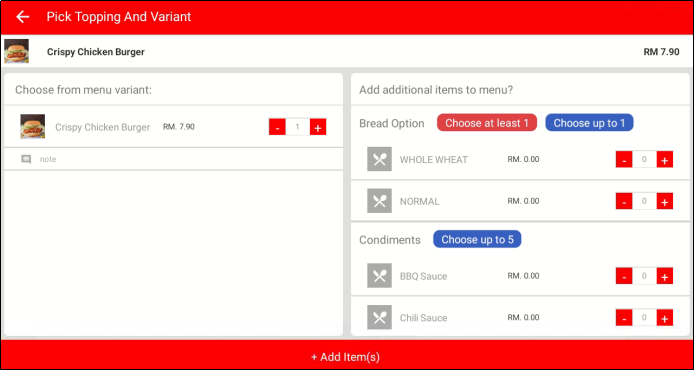
Task: Click the note comment icon
Action: tap(27, 159)
